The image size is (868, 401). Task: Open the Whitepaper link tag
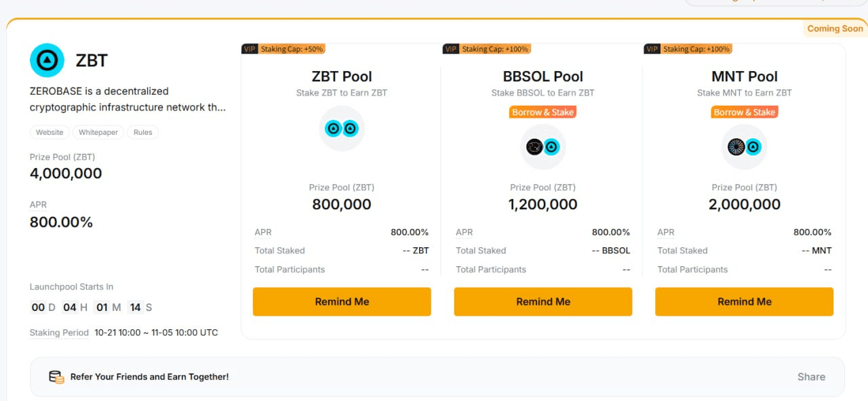click(98, 132)
